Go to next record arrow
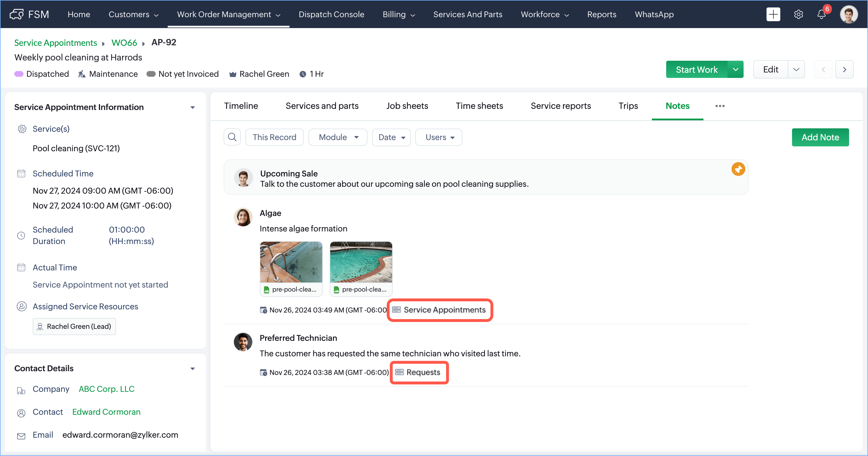 point(844,70)
